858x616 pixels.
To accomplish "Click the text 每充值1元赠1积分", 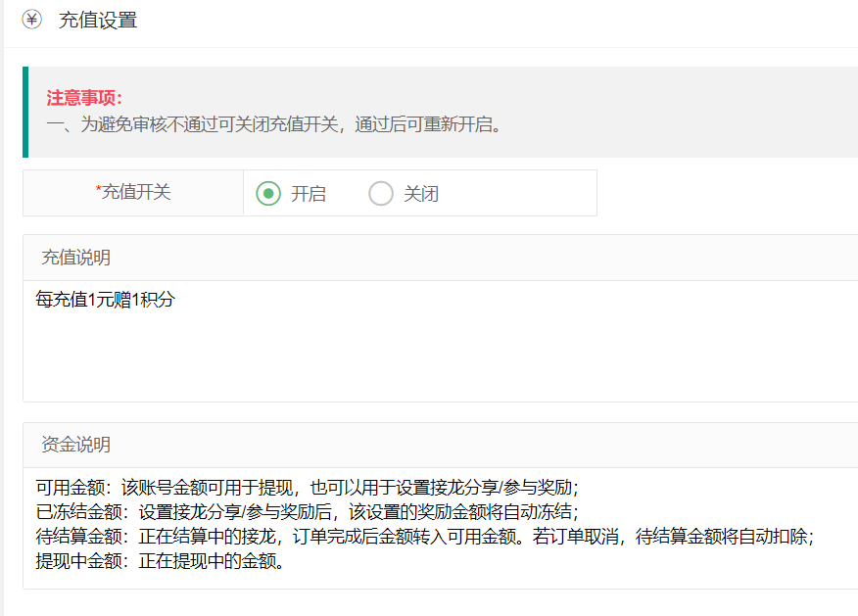I will [x=105, y=300].
